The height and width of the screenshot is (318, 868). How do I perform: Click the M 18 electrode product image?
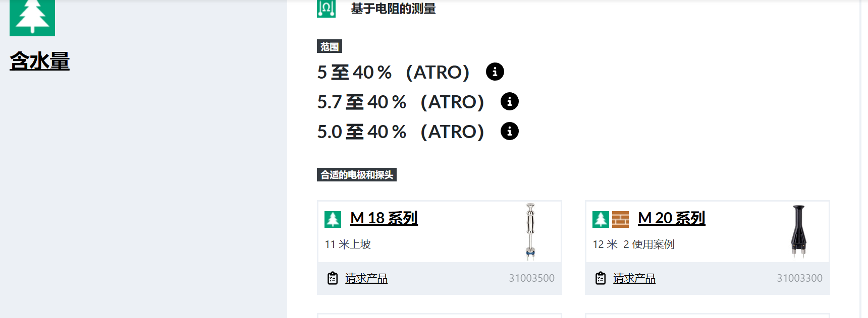point(530,232)
